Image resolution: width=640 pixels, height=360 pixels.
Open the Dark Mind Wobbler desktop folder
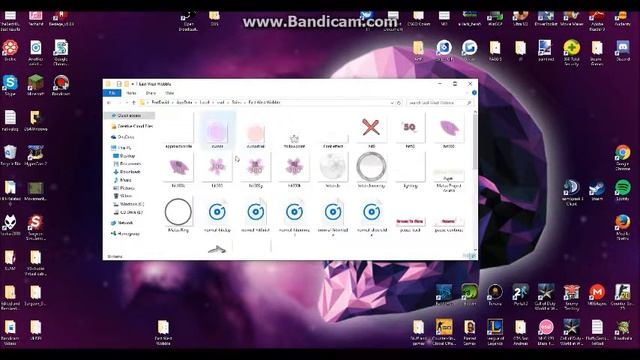tap(163, 332)
